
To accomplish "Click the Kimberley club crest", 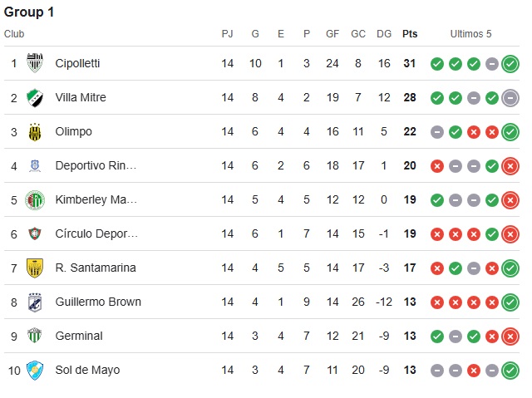I will pos(35,199).
